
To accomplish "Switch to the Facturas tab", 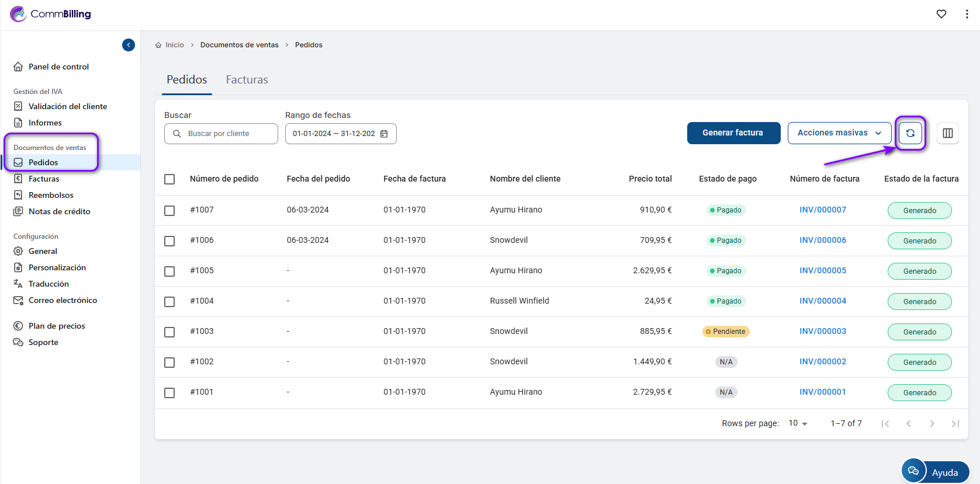I will [x=247, y=80].
